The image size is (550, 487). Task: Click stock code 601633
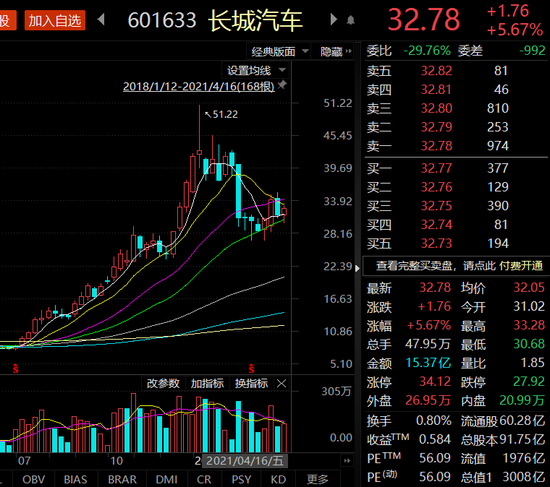coord(162,20)
